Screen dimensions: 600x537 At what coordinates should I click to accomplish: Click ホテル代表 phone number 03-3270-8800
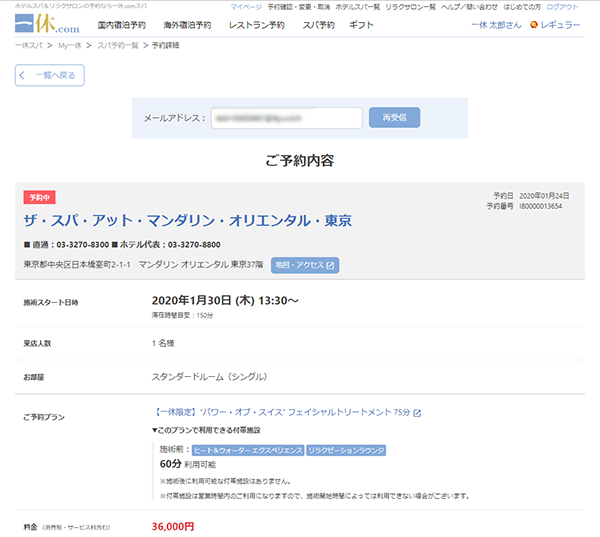[194, 245]
